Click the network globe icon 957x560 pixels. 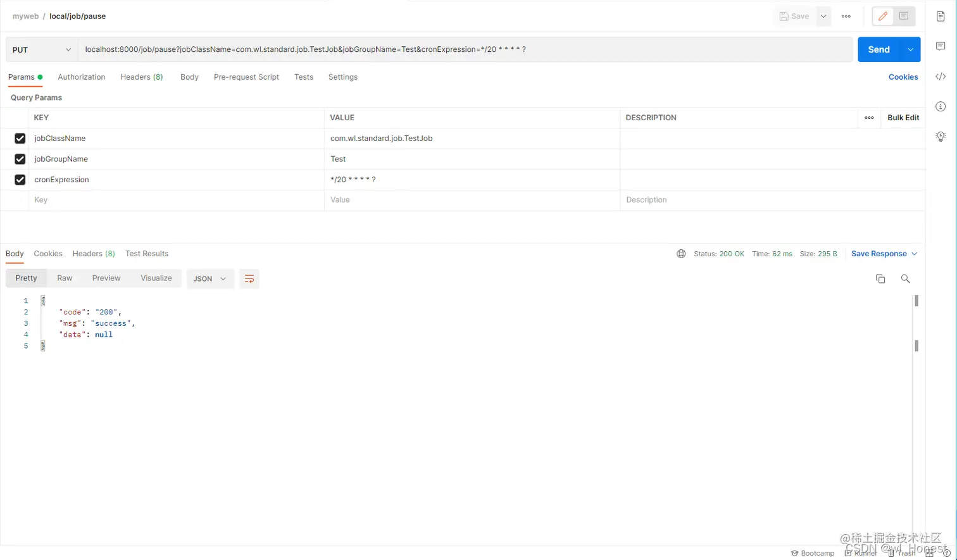click(681, 254)
